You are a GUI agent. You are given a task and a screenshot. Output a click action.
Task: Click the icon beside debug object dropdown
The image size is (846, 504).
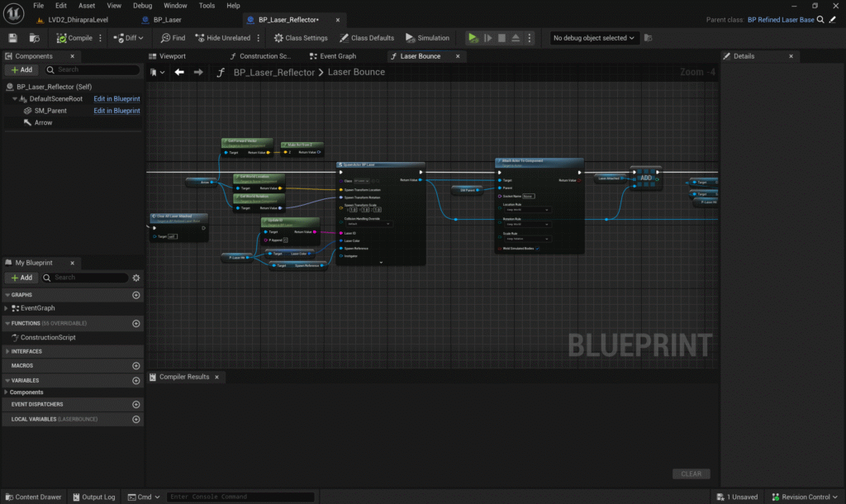[649, 38]
